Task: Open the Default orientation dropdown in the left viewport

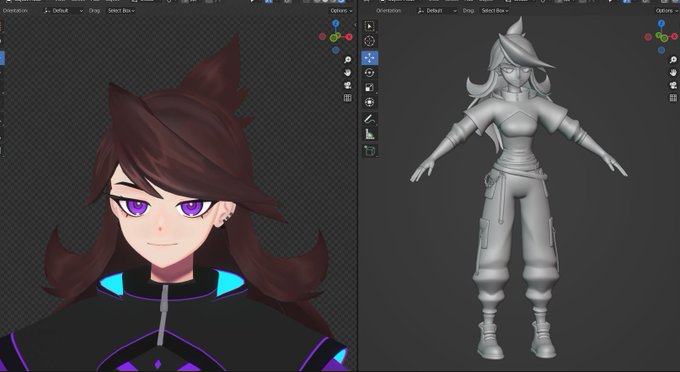Action: click(63, 10)
